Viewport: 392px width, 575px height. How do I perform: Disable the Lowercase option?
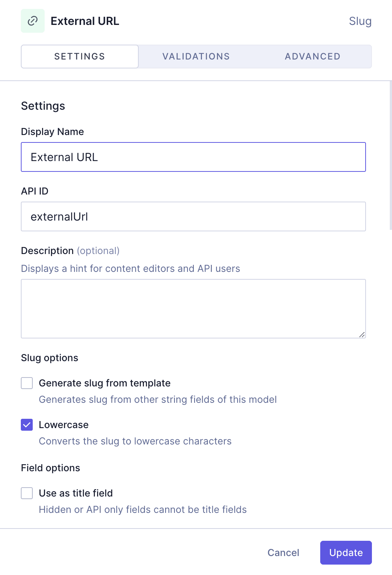click(26, 425)
